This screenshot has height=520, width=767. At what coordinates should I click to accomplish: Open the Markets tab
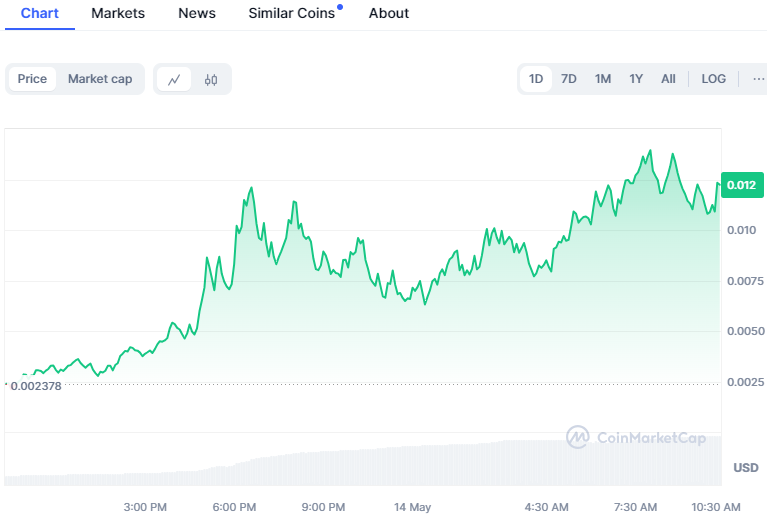pyautogui.click(x=118, y=13)
